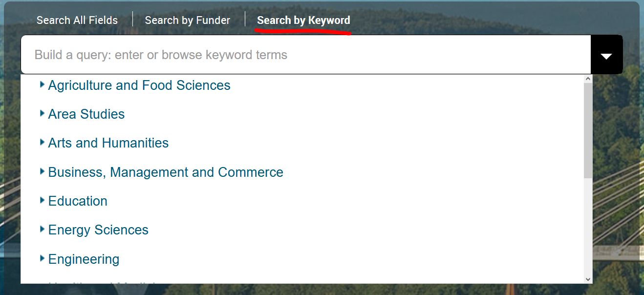
Task: Click the keyword query input field
Action: [x=306, y=55]
